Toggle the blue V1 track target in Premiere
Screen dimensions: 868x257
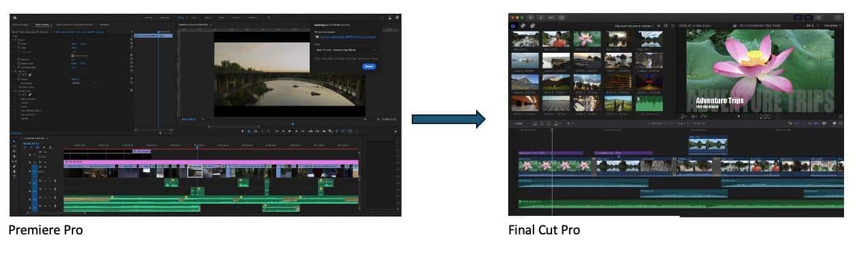point(34,171)
